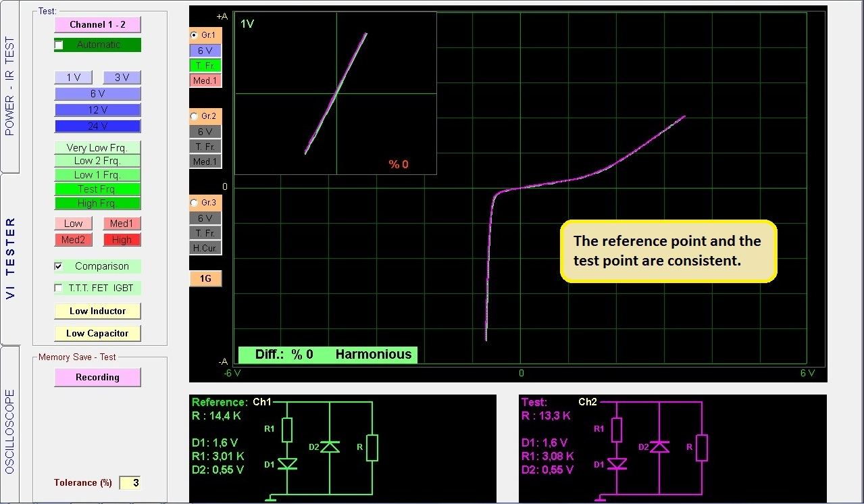Switch to the POWER - IR TEST tab
864x504 pixels.
point(9,86)
